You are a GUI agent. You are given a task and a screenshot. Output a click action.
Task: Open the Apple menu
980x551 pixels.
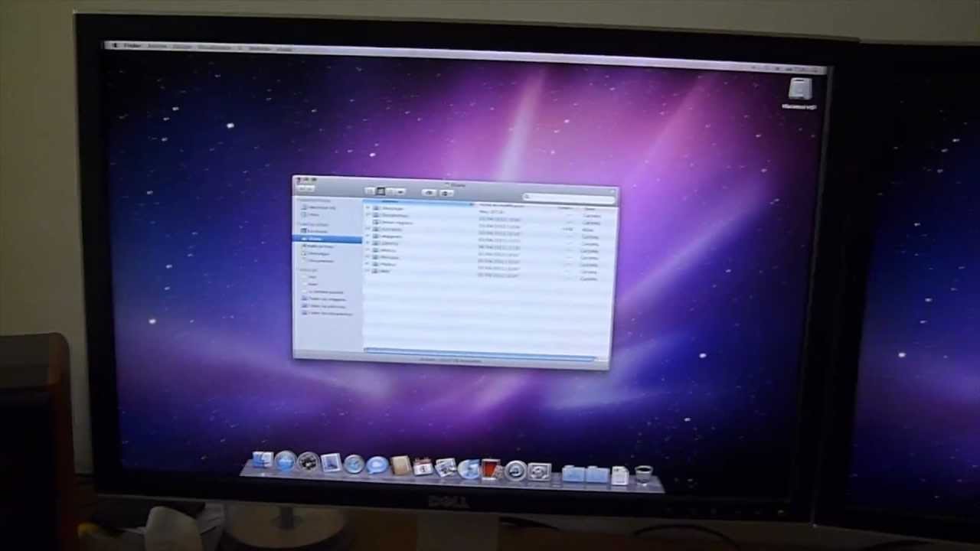tap(115, 45)
